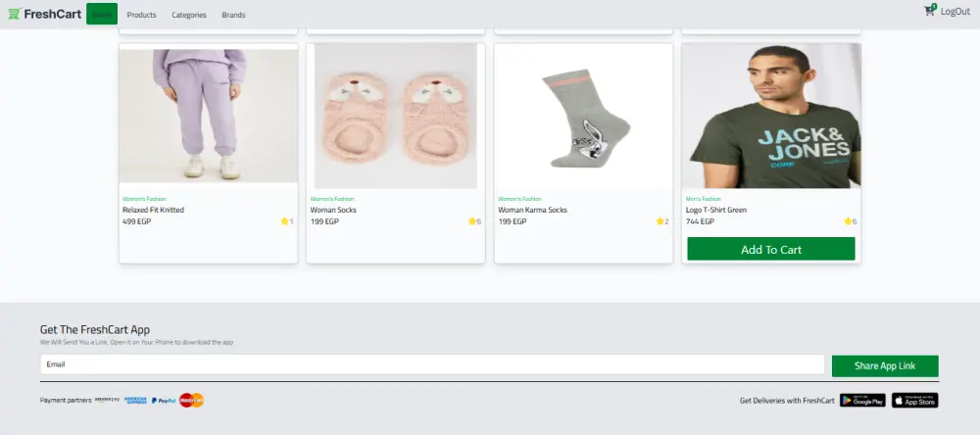
Task: Add Logo T-Shirt Green to cart
Action: [771, 250]
